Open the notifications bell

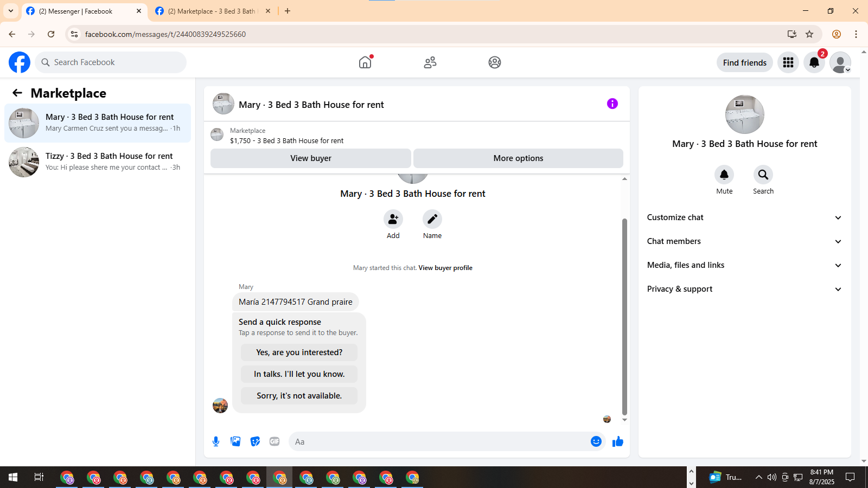814,62
